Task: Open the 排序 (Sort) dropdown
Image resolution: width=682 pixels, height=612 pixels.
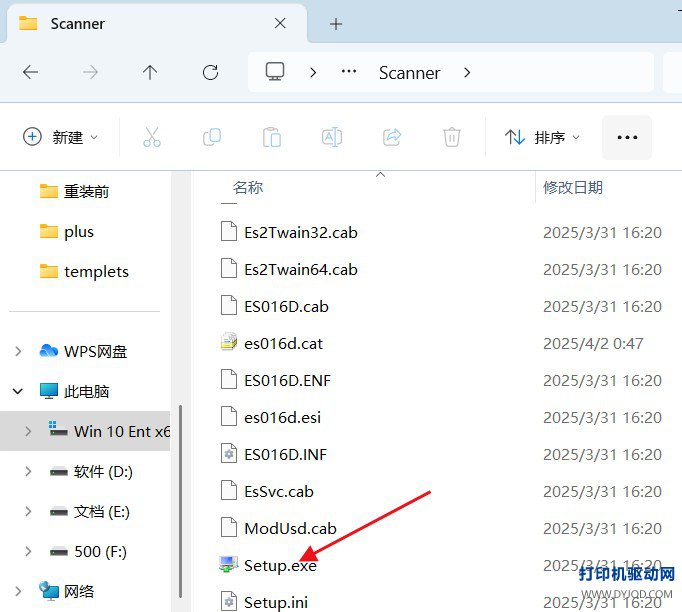Action: (x=542, y=137)
